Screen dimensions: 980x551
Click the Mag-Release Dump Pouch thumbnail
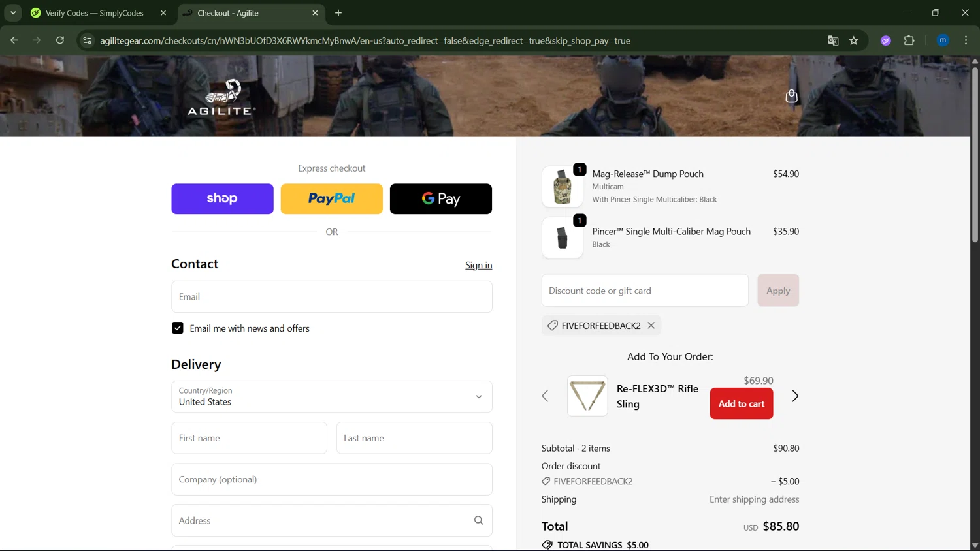tap(563, 187)
